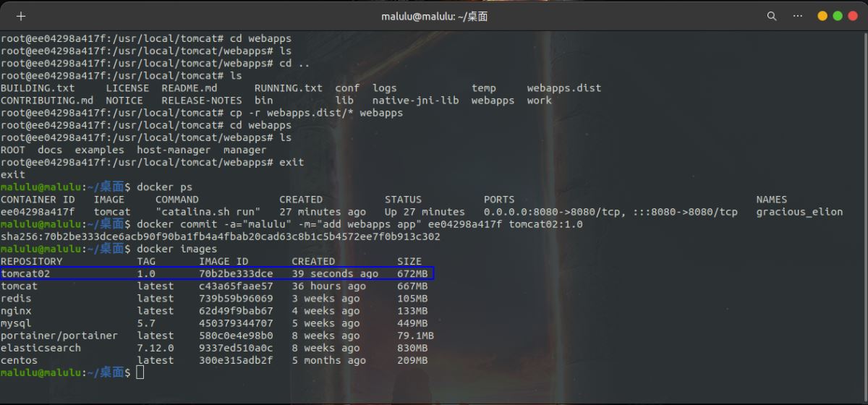Click the 'Up 27 minutes' status text

coord(425,211)
